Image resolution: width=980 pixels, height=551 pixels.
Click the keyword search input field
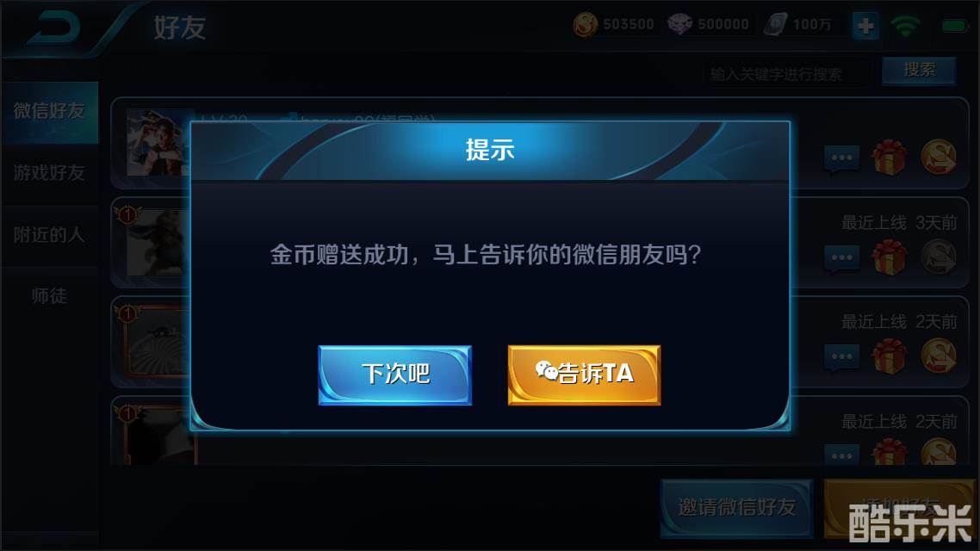coord(787,74)
